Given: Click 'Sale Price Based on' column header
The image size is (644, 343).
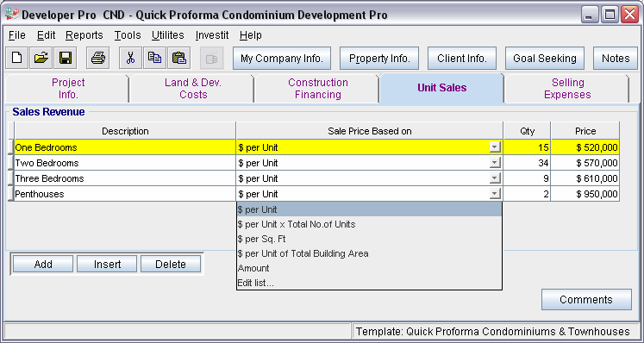Looking at the screenshot, I should [369, 131].
